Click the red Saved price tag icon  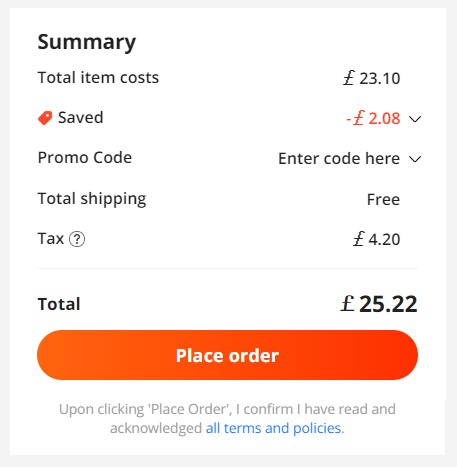(x=45, y=118)
